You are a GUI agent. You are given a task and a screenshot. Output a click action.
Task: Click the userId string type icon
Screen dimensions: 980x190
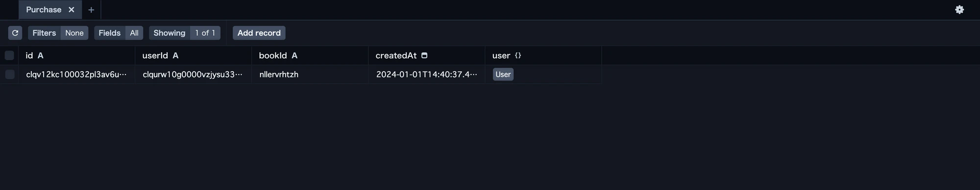(175, 55)
